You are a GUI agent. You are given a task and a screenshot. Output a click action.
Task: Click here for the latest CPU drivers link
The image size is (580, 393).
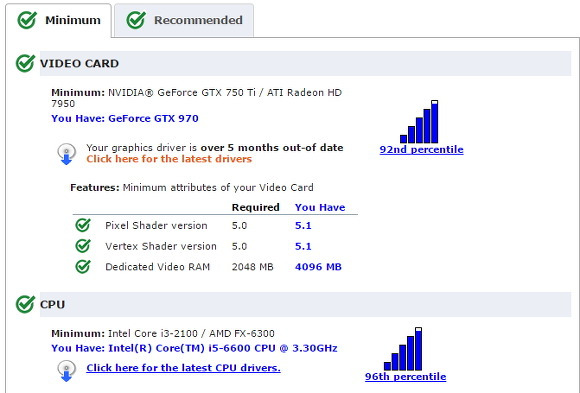183,368
